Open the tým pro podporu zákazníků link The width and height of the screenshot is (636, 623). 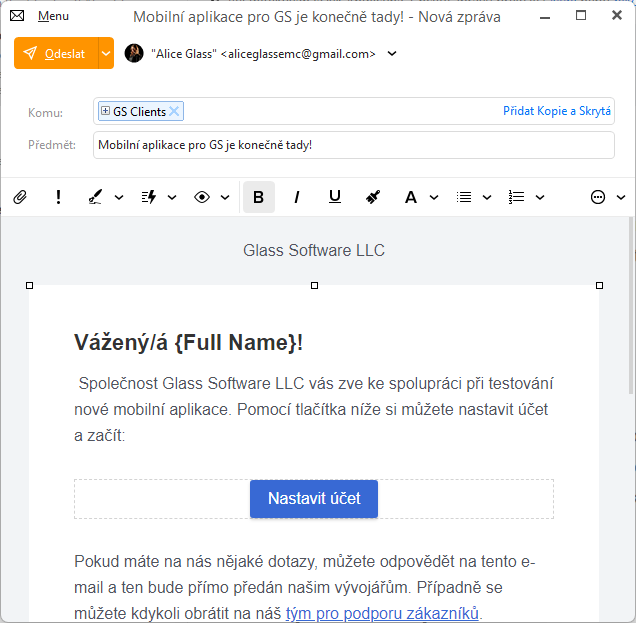(382, 613)
